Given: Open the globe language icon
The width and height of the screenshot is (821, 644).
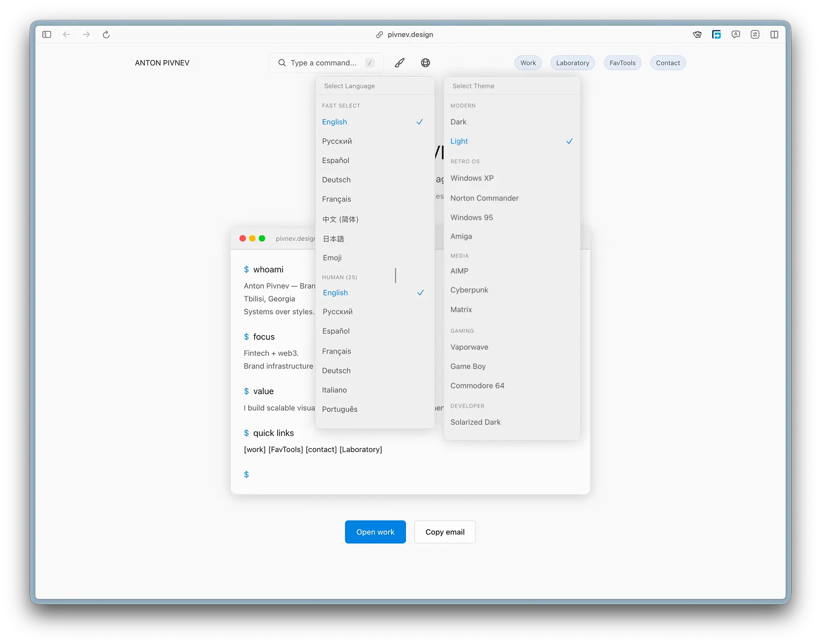Looking at the screenshot, I should pos(425,63).
